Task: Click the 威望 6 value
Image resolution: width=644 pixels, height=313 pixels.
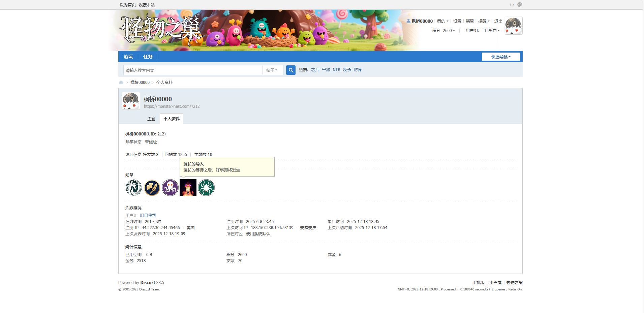Action: click(340, 255)
